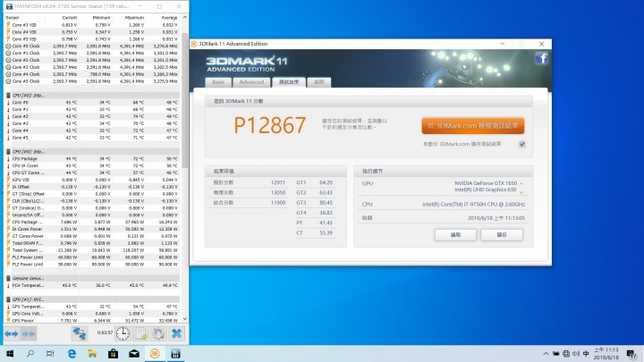Open Windows Start menu

point(10,353)
